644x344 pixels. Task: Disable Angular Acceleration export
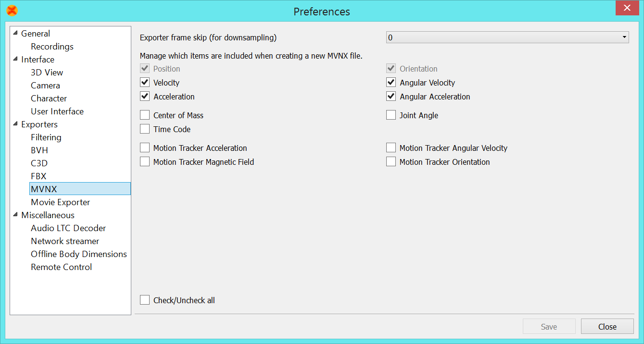(x=391, y=97)
